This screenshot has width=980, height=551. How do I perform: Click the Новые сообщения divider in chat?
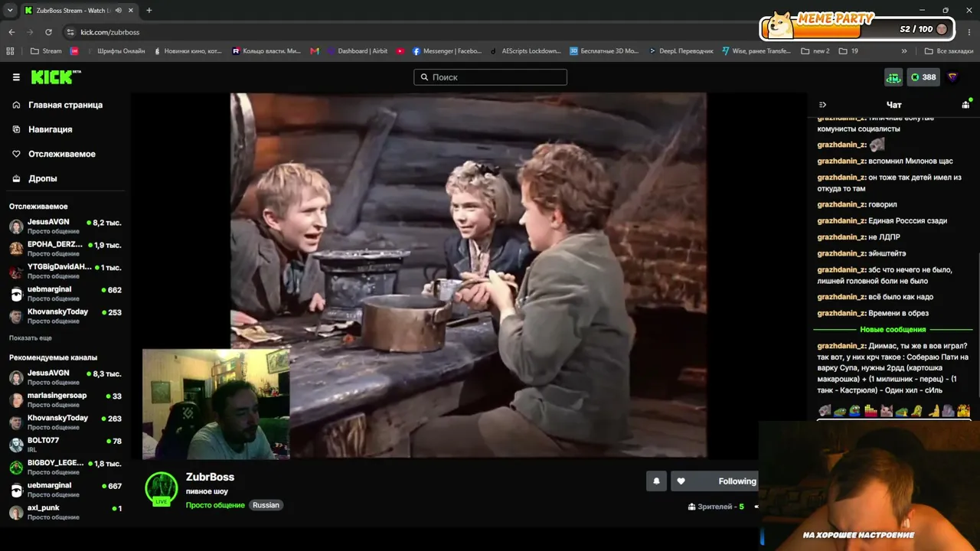pos(893,330)
